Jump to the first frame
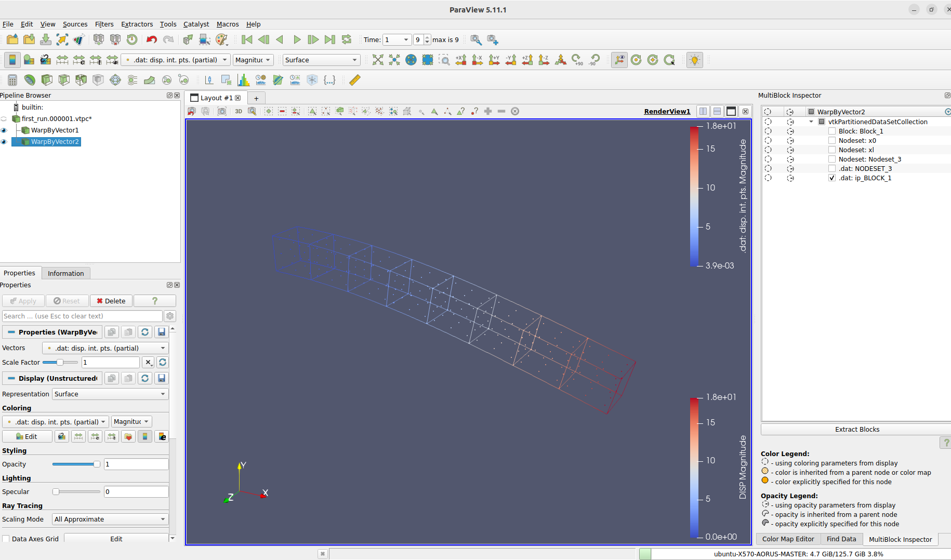This screenshot has width=951, height=560. (247, 39)
